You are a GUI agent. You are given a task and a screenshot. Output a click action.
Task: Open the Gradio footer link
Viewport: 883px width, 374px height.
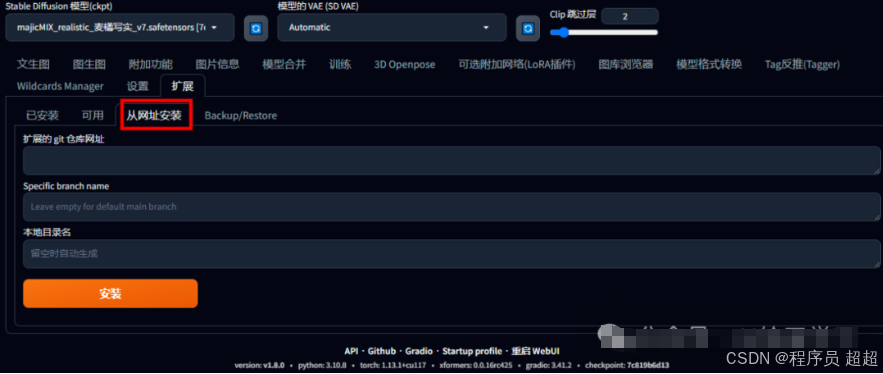pyautogui.click(x=418, y=351)
